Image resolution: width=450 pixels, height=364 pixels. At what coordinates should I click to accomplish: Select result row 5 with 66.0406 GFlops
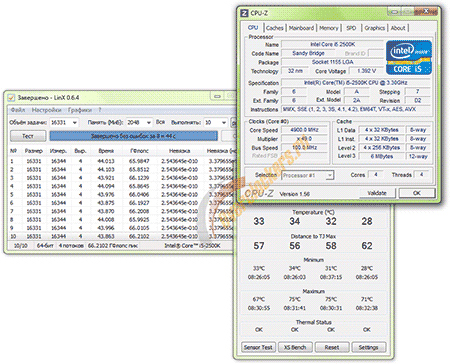click(x=122, y=195)
